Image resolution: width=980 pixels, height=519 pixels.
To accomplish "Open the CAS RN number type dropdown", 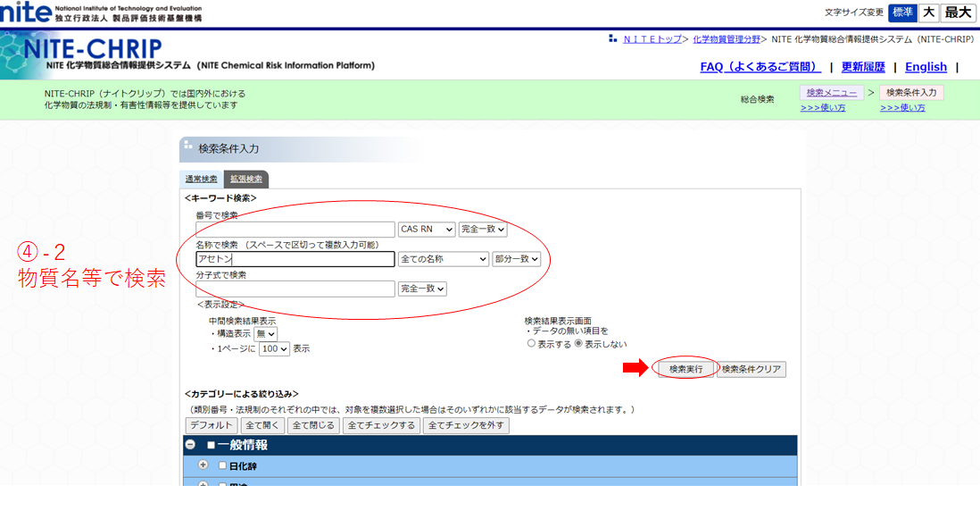I will point(427,230).
